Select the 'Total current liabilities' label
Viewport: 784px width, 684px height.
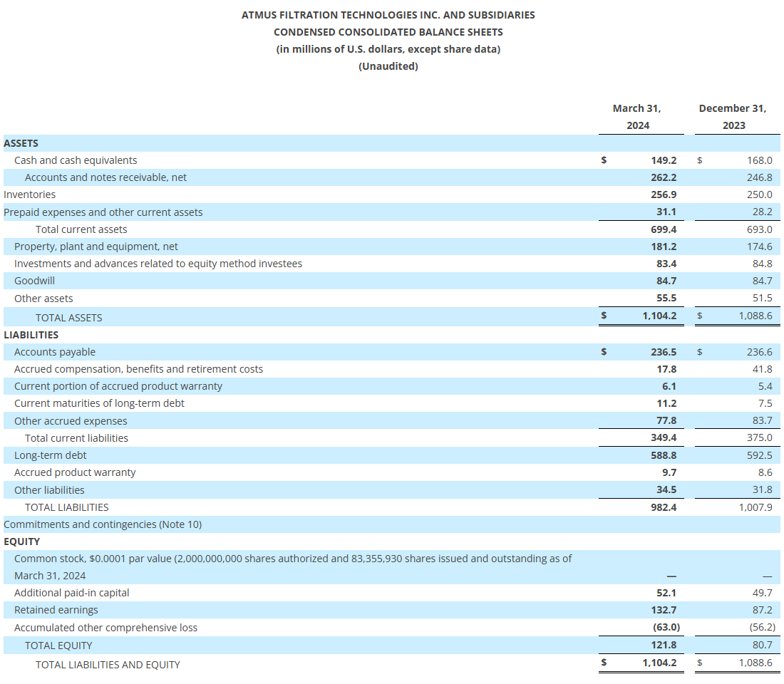(76, 438)
